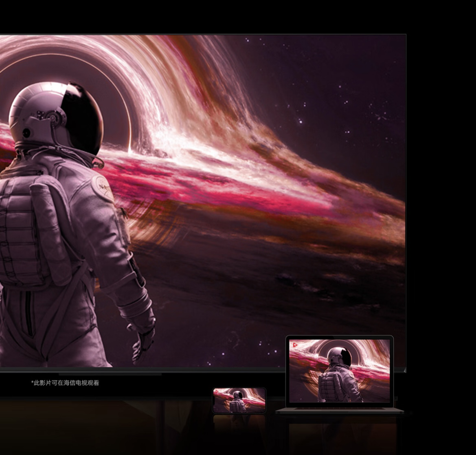Click the TV stand base below the screen
The width and height of the screenshot is (476, 455).
tap(110, 374)
